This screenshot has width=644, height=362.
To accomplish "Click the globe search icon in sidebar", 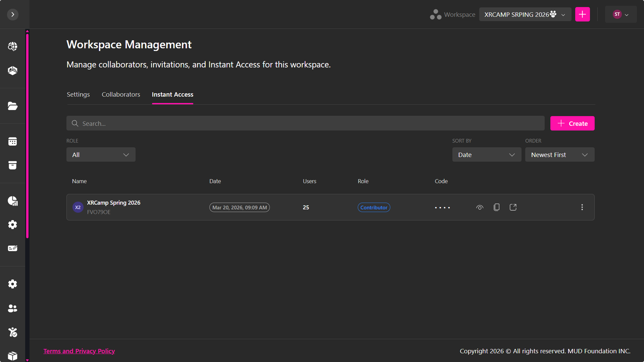I will tap(13, 46).
